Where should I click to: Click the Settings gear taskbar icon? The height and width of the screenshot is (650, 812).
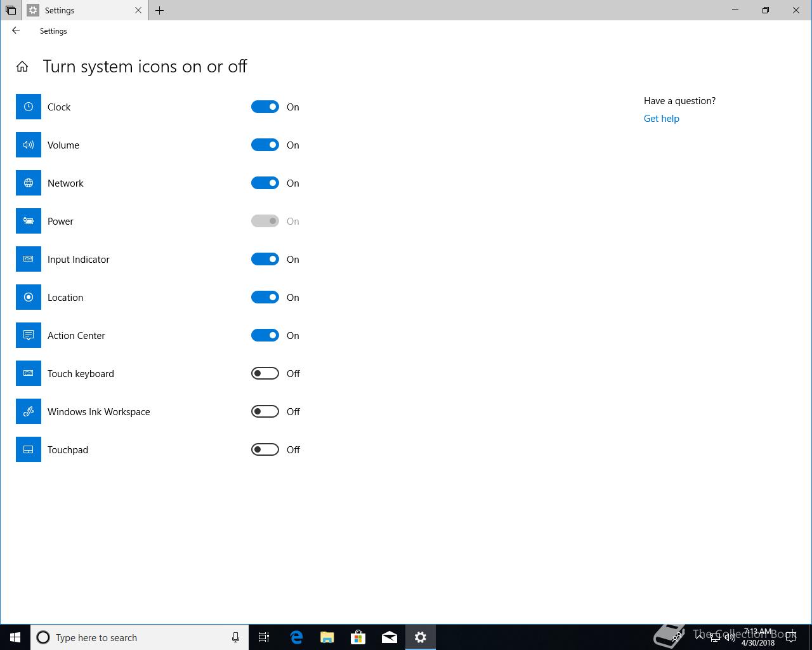(420, 637)
